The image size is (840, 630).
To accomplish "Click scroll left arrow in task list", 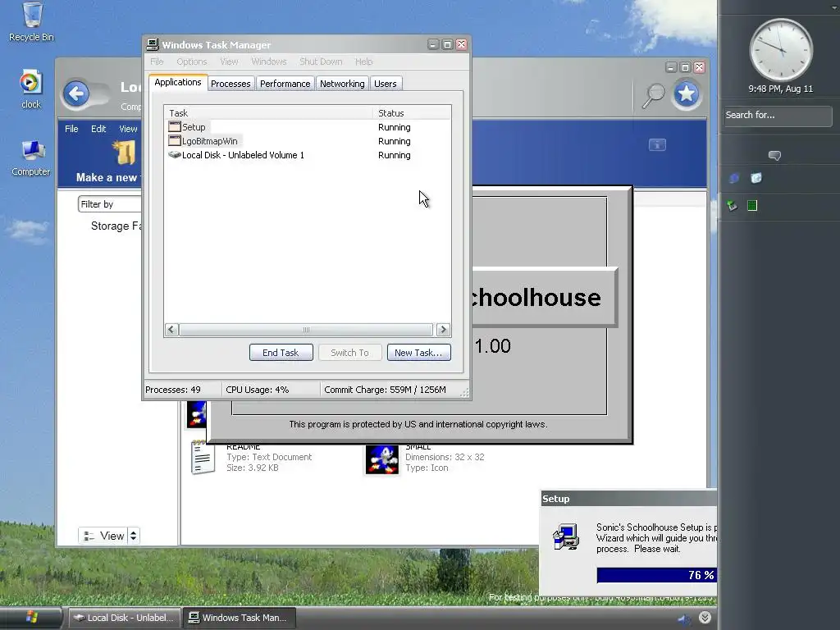I will click(171, 330).
